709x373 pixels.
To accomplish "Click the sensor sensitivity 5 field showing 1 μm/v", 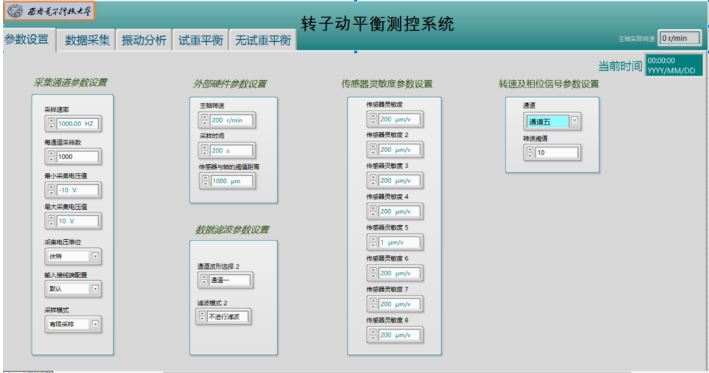I will (399, 242).
